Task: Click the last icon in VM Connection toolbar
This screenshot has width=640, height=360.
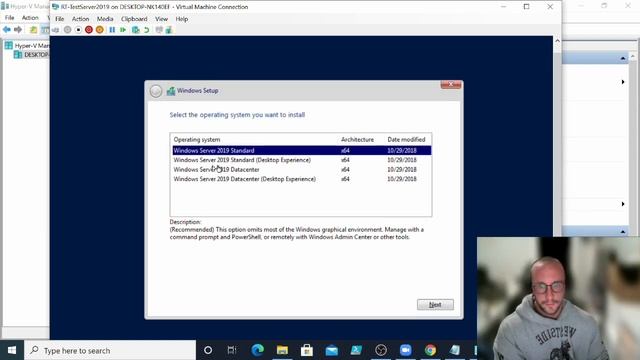Action: 169,30
